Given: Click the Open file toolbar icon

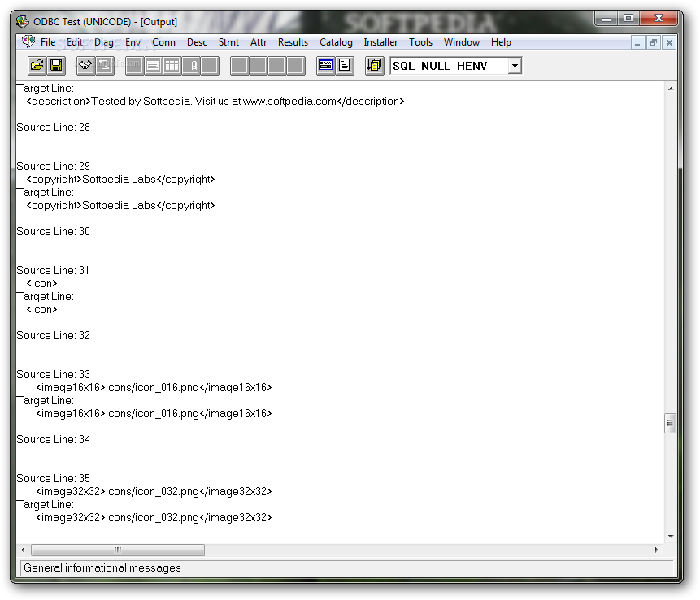Looking at the screenshot, I should [37, 66].
